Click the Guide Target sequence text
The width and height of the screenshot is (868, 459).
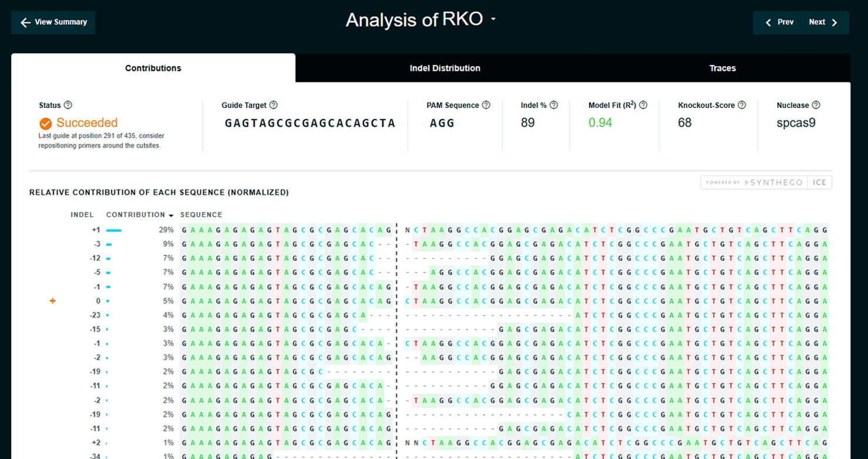(x=310, y=123)
